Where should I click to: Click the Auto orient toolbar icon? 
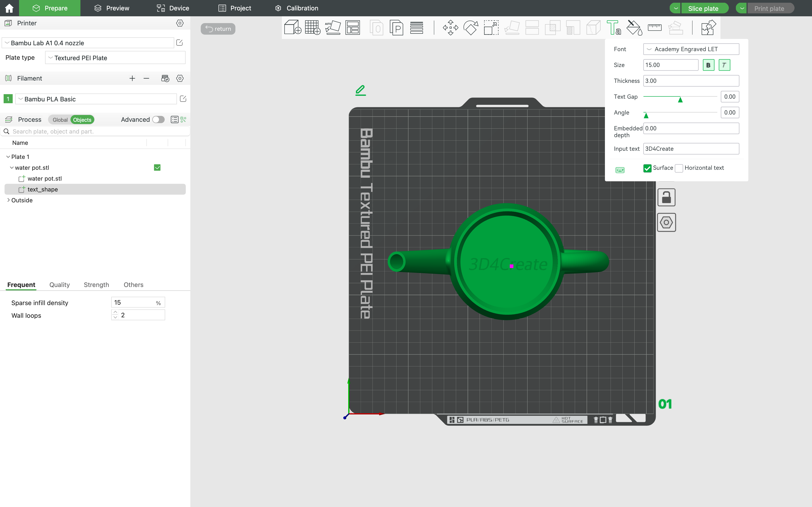[x=333, y=27]
